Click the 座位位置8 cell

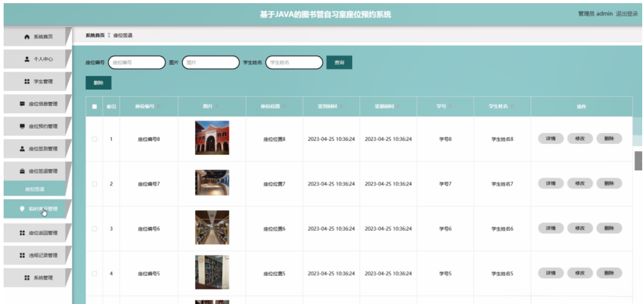(x=274, y=139)
